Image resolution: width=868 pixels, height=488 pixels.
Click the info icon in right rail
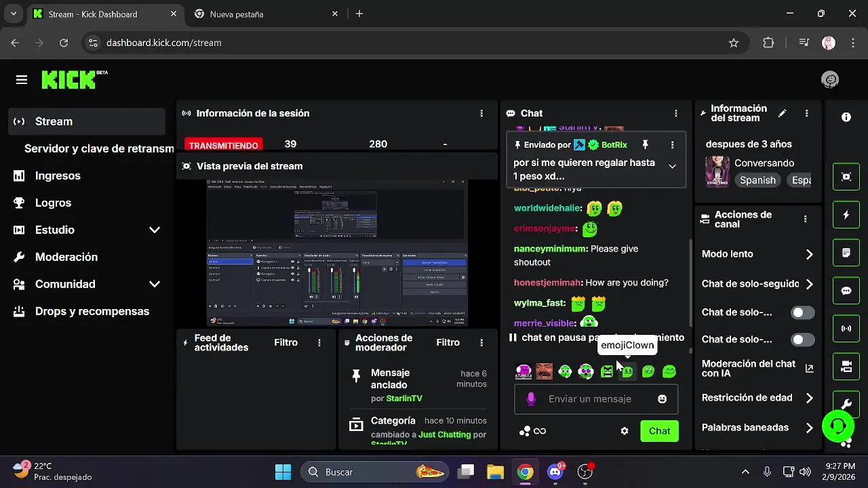click(x=846, y=117)
